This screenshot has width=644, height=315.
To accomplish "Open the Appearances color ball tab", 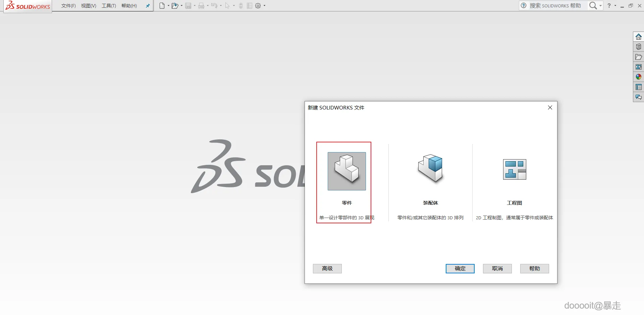I will tap(639, 77).
